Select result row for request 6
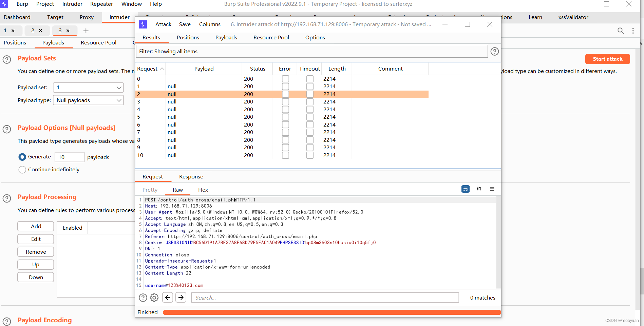The width and height of the screenshot is (644, 326). [x=282, y=124]
